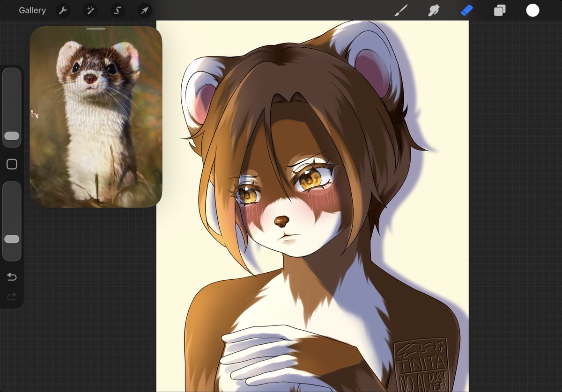
Task: Select the Eraser tool
Action: [x=467, y=10]
